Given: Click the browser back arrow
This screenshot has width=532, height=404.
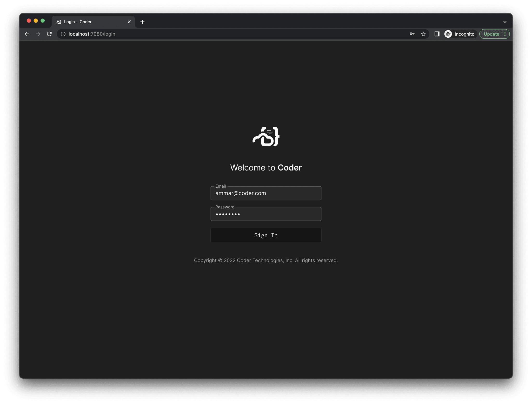Looking at the screenshot, I should coord(27,34).
